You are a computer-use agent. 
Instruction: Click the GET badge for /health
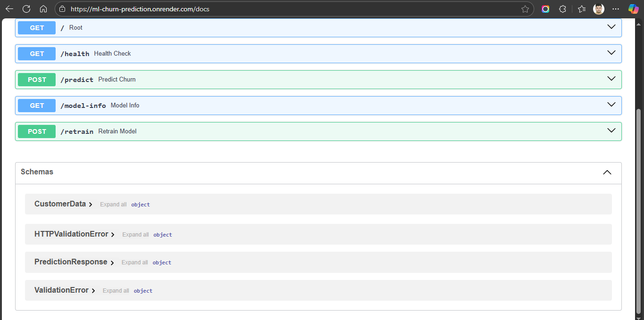coord(37,54)
